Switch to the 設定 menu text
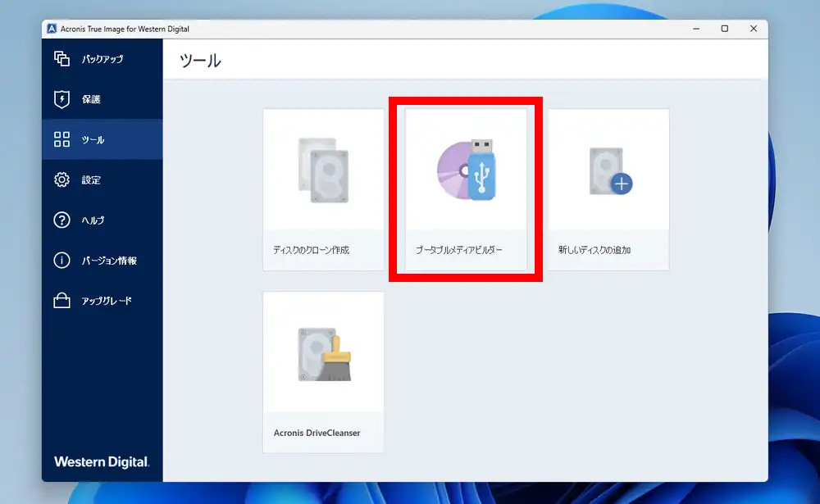820x504 pixels. click(x=91, y=180)
